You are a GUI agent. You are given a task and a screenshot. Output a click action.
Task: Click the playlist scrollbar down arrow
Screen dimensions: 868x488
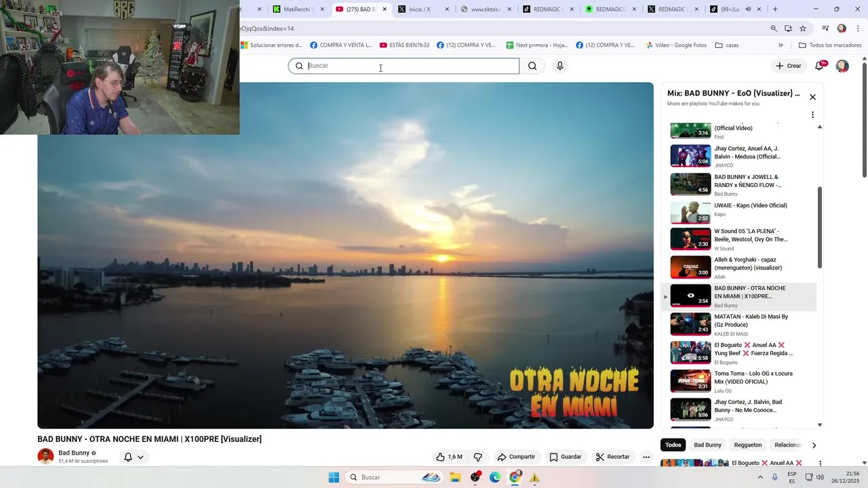click(x=820, y=425)
